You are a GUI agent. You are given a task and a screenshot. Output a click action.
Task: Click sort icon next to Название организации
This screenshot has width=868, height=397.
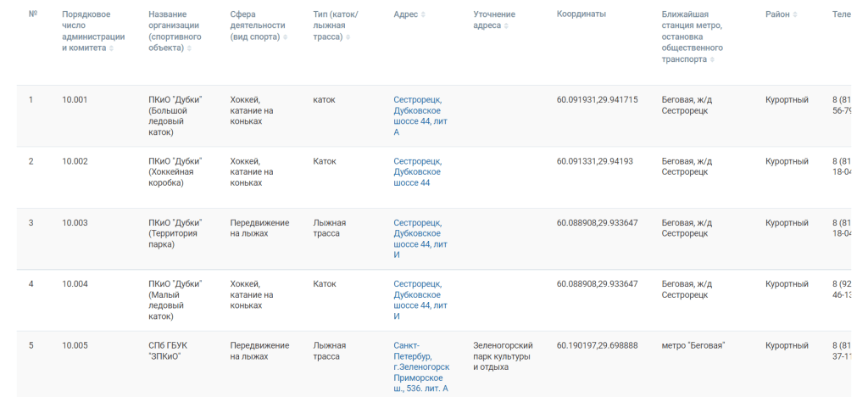point(189,48)
